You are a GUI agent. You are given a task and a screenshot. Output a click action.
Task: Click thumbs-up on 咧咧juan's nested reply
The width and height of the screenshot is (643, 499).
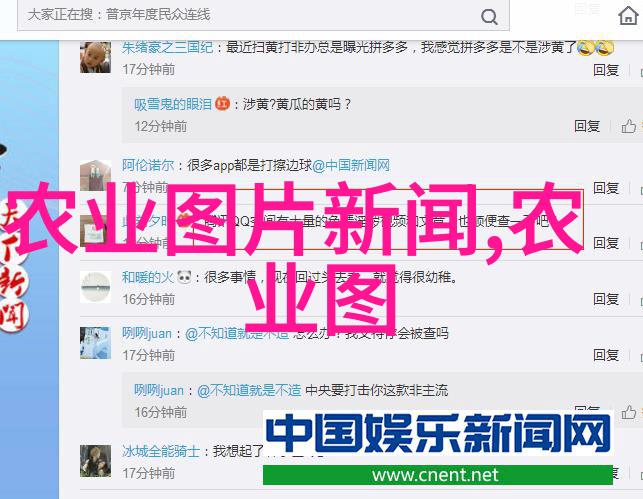[x=628, y=412]
